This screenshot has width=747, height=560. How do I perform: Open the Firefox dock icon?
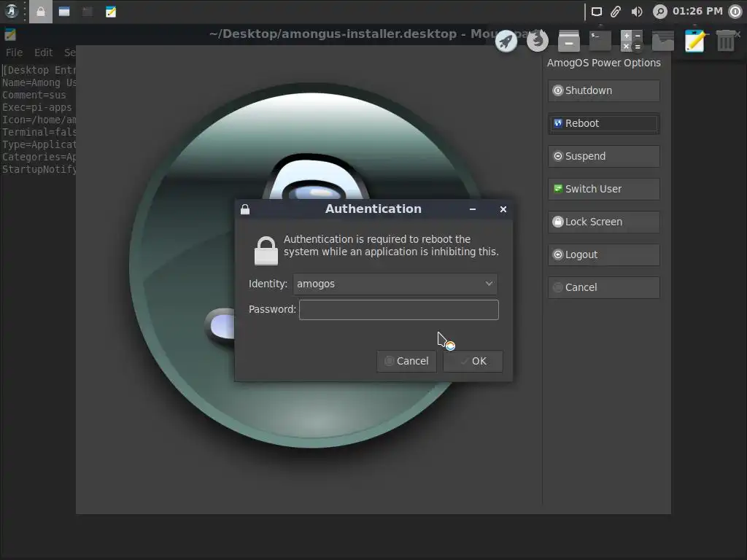(x=538, y=41)
